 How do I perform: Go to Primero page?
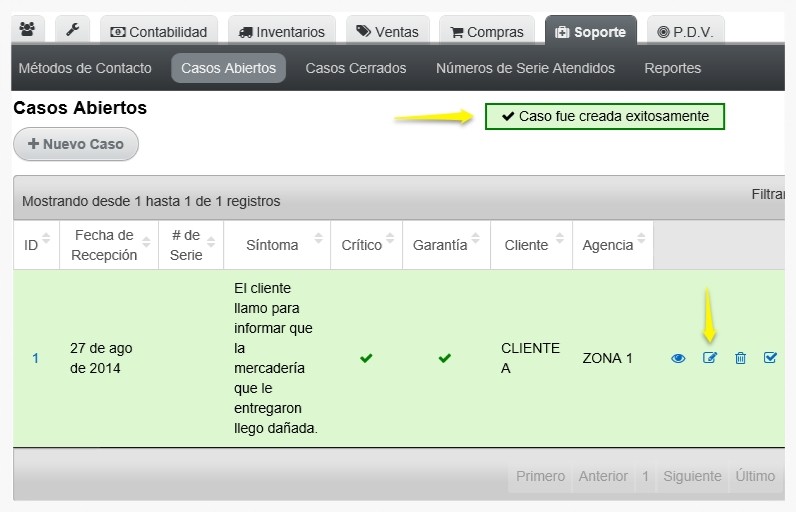pyautogui.click(x=540, y=476)
